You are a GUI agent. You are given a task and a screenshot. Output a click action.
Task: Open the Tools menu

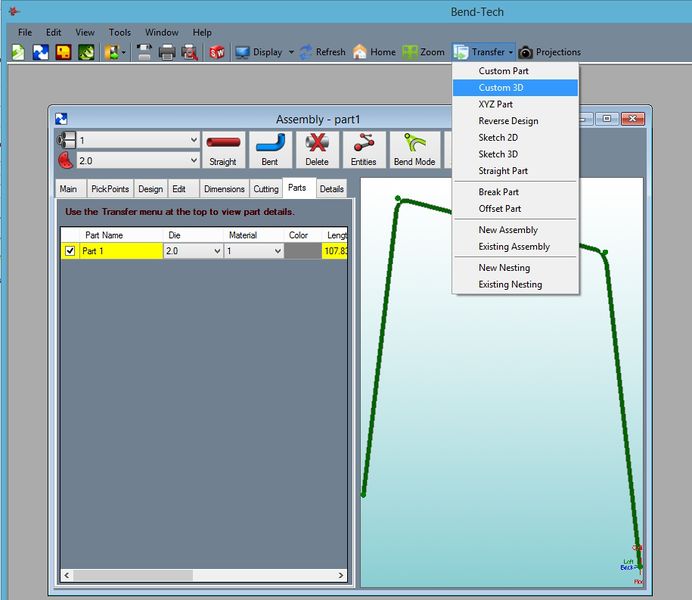(x=120, y=32)
